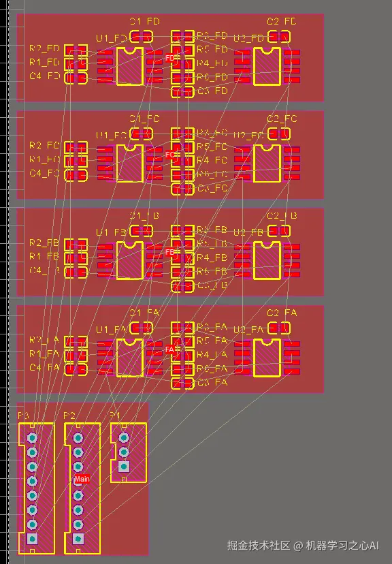Select the U1_FA IC footprint body
The height and width of the screenshot is (564, 392).
click(x=130, y=358)
